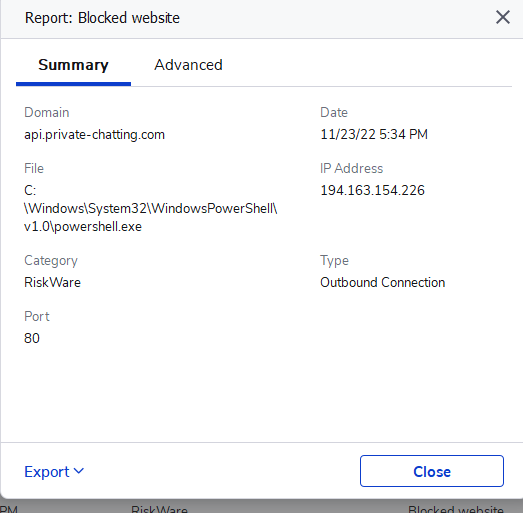The height and width of the screenshot is (513, 523).
Task: Click the File field label
Action: (34, 168)
